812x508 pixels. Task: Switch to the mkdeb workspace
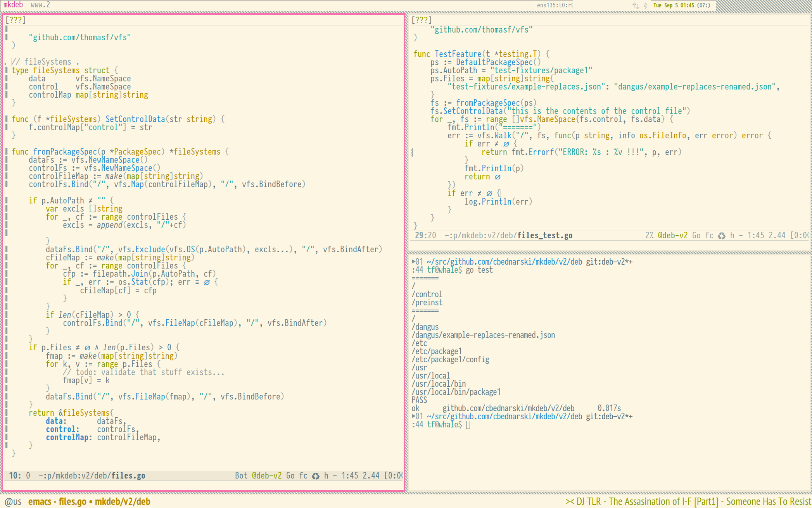click(x=13, y=5)
